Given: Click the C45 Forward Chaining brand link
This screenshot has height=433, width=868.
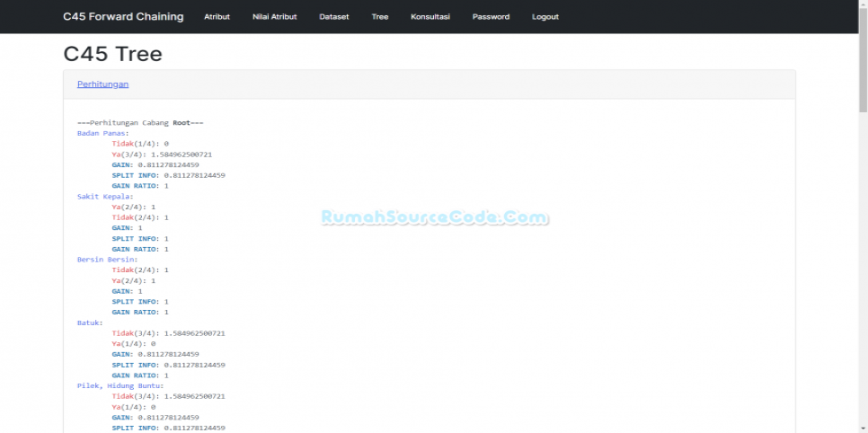Looking at the screenshot, I should click(x=123, y=16).
